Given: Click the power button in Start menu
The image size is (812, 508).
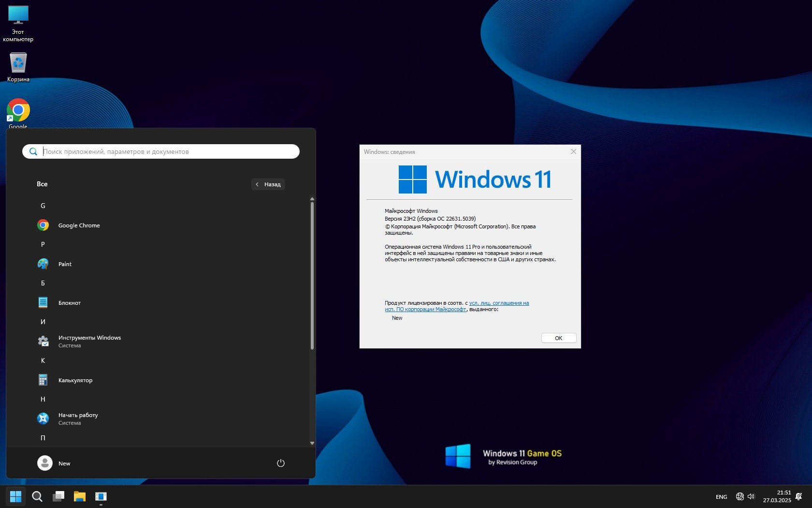Looking at the screenshot, I should click(x=280, y=463).
